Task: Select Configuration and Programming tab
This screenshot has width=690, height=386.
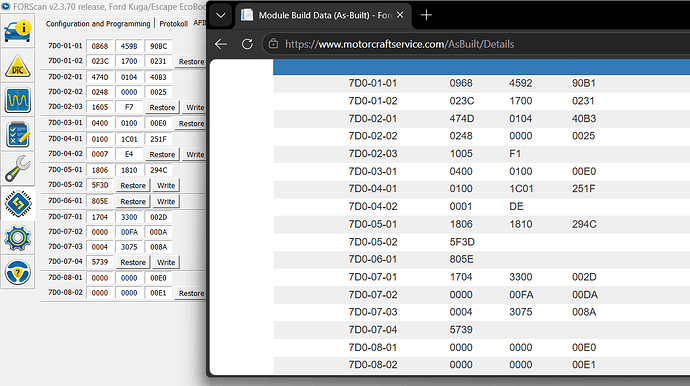Action: click(98, 24)
